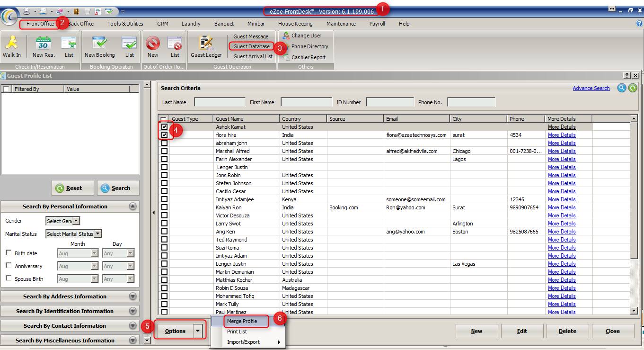Screen dimensions: 644x350
Task: Click the left filter panel scrollbar up arrow
Action: click(147, 85)
